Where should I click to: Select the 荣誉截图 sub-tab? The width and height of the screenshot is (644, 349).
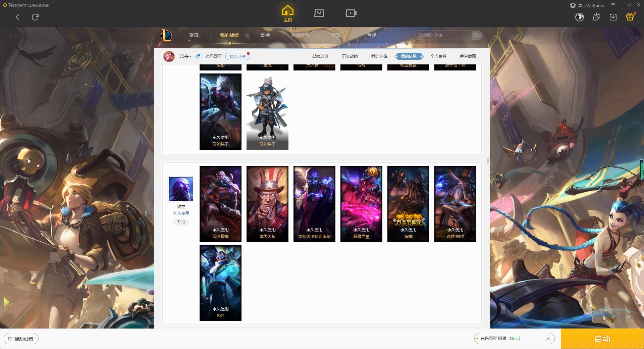pyautogui.click(x=468, y=56)
